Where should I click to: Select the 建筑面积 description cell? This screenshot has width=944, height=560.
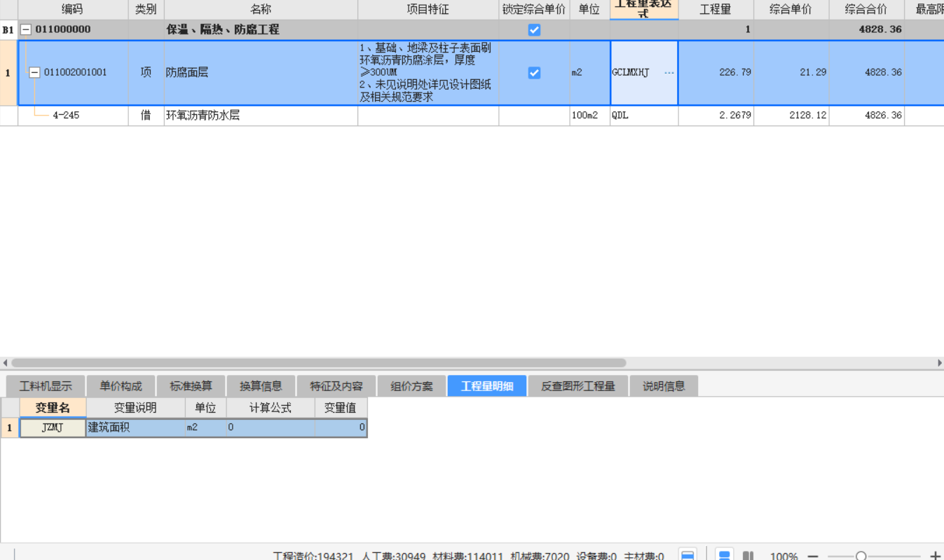(135, 428)
